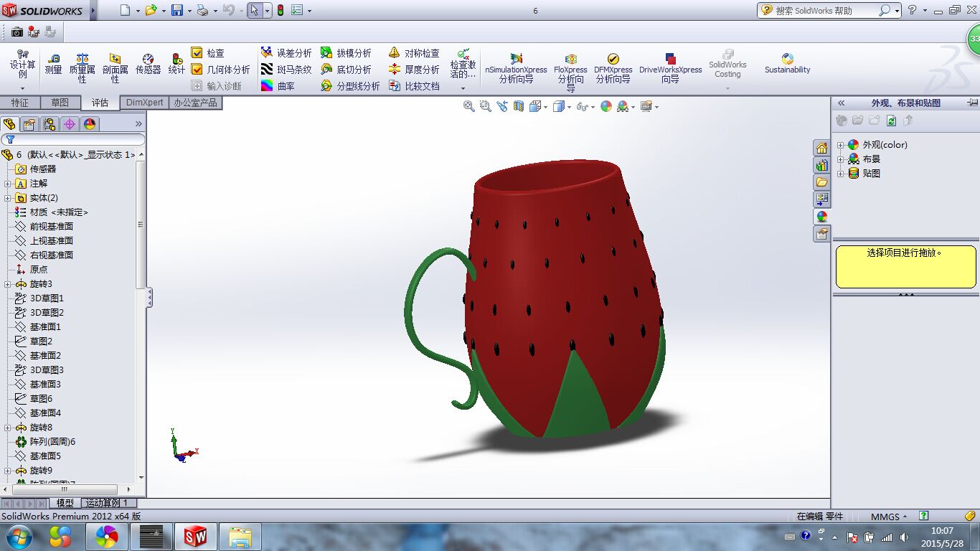This screenshot has width=980, height=551.
Task: Open the file explorer taskbar icon
Action: (x=240, y=537)
